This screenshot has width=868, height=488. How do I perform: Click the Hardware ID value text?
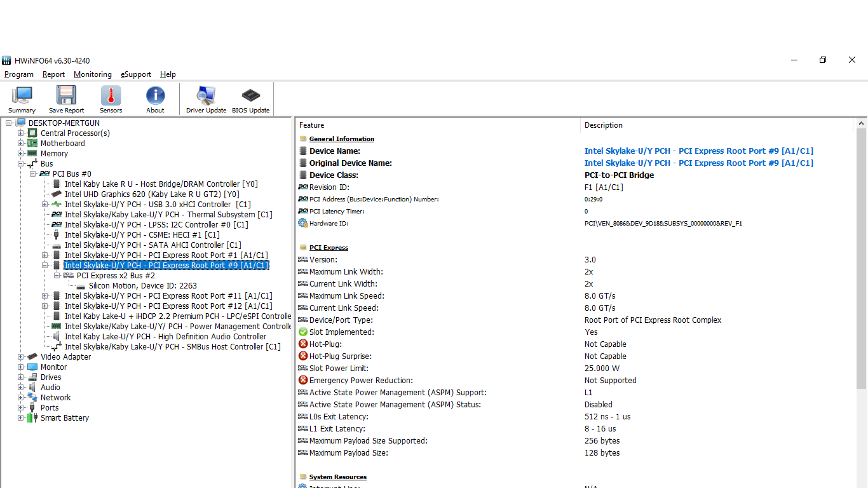click(x=663, y=224)
